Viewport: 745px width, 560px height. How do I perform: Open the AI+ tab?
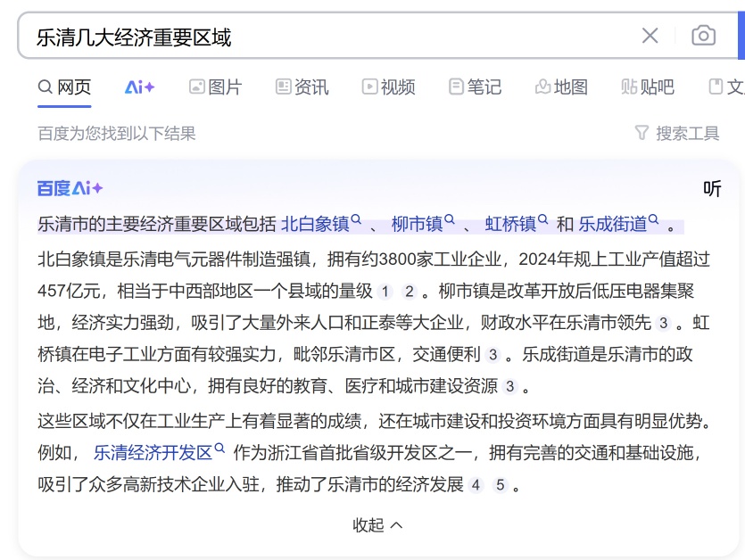[140, 87]
